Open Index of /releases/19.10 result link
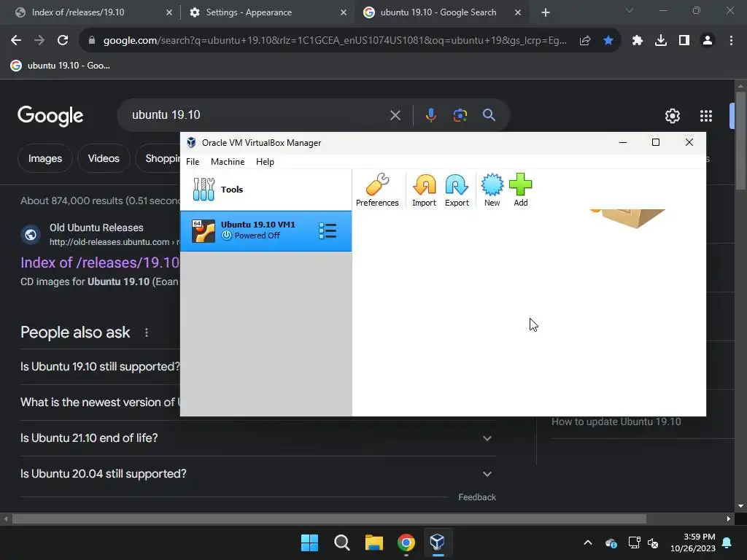747x560 pixels. point(99,262)
